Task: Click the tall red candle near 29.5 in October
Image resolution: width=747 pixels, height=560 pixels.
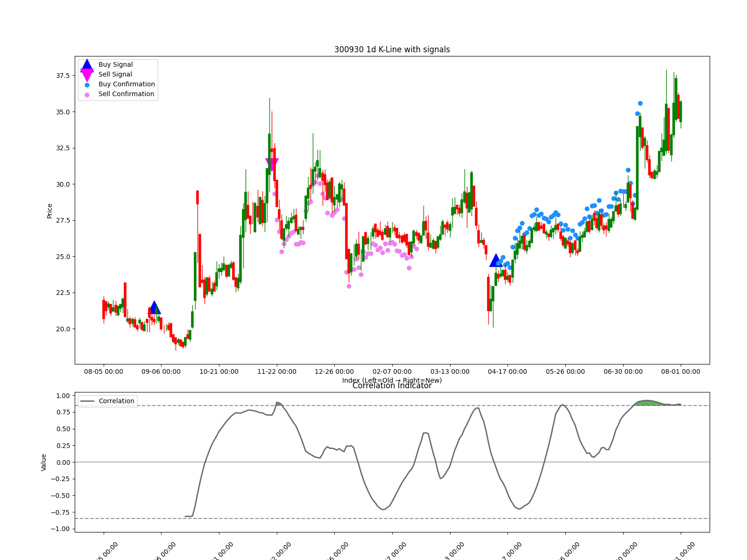Action: point(197,197)
